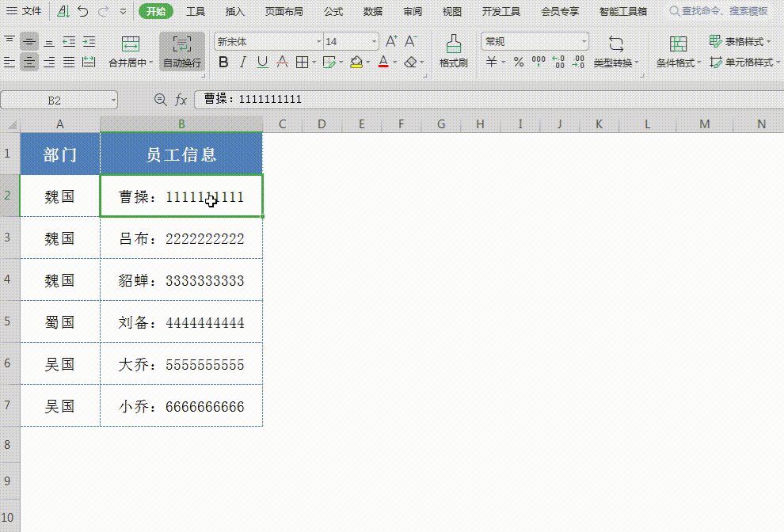Click the draw border pencil icon
Screen dimensions: 784x532
click(329, 62)
